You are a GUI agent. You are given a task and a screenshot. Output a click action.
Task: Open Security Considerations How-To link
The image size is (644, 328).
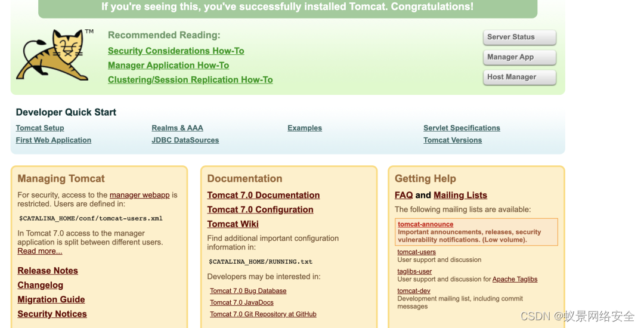coord(176,51)
